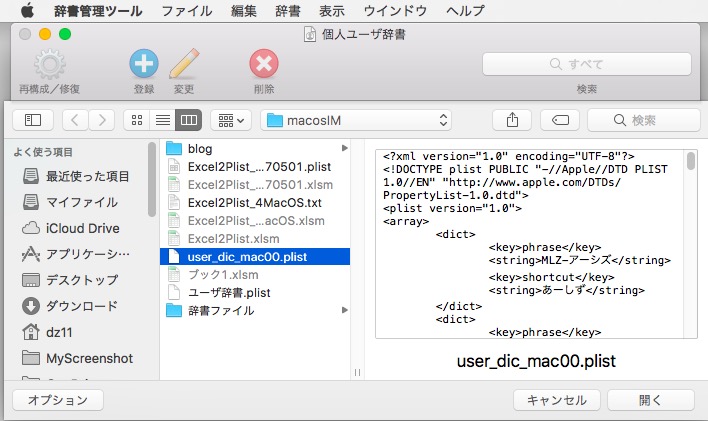Viewport: 708px width, 421px height.
Task: Click the red X 削除 icon
Action: tap(264, 64)
